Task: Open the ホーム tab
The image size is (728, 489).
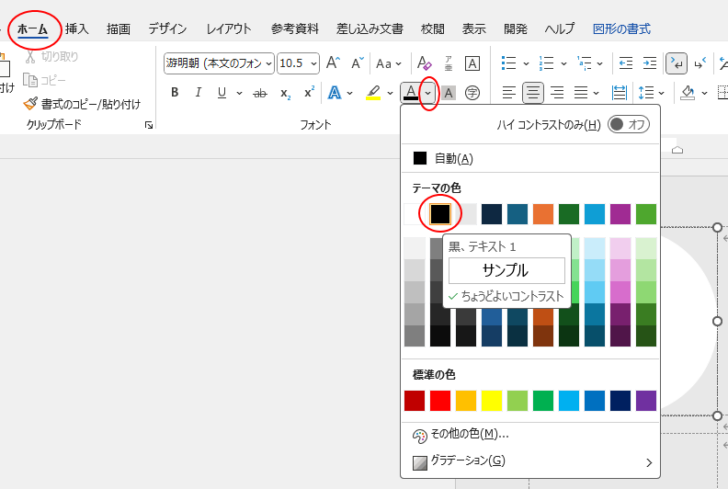Action: [x=32, y=29]
